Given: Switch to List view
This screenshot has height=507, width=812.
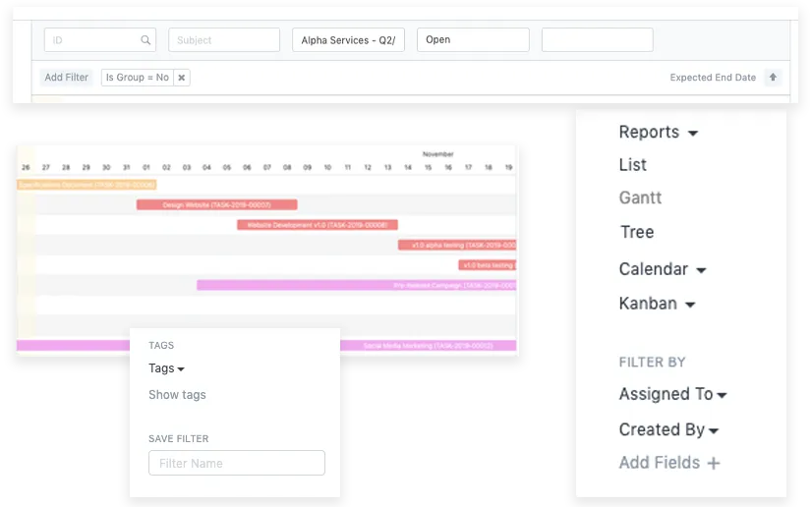Looking at the screenshot, I should click(633, 165).
